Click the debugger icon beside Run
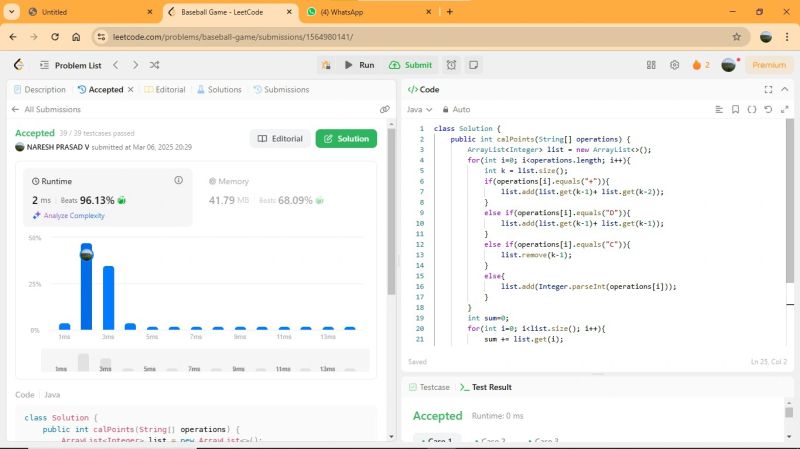 click(326, 65)
